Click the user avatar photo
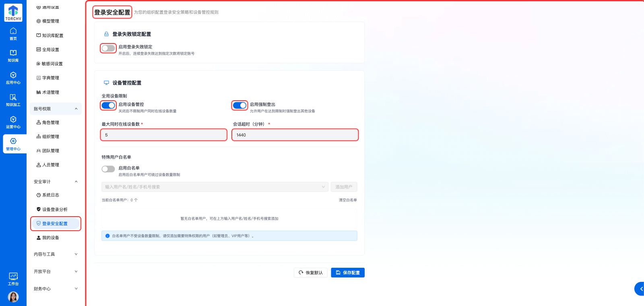Screen dimensions: 644x306 13,297
